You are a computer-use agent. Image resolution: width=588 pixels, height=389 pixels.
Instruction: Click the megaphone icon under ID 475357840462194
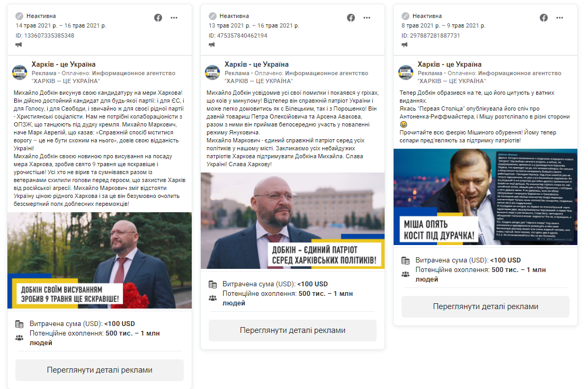point(212,44)
